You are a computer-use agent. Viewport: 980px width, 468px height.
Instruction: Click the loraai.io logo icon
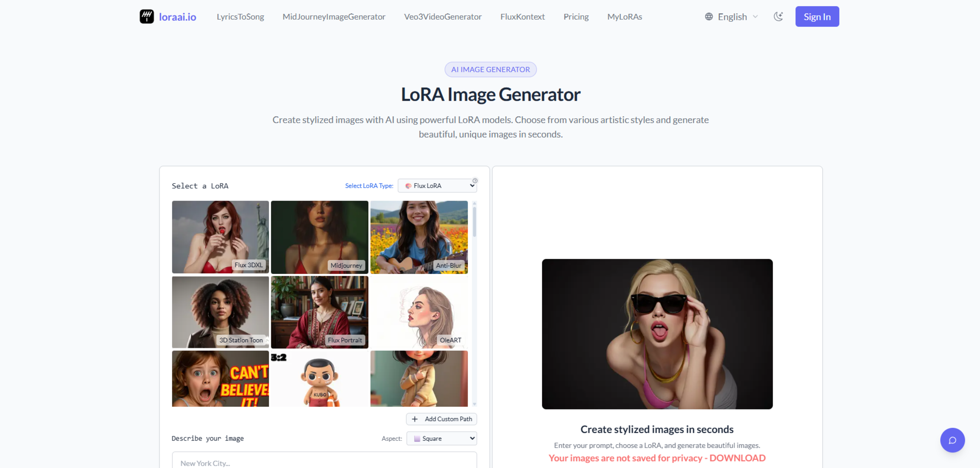coord(146,17)
